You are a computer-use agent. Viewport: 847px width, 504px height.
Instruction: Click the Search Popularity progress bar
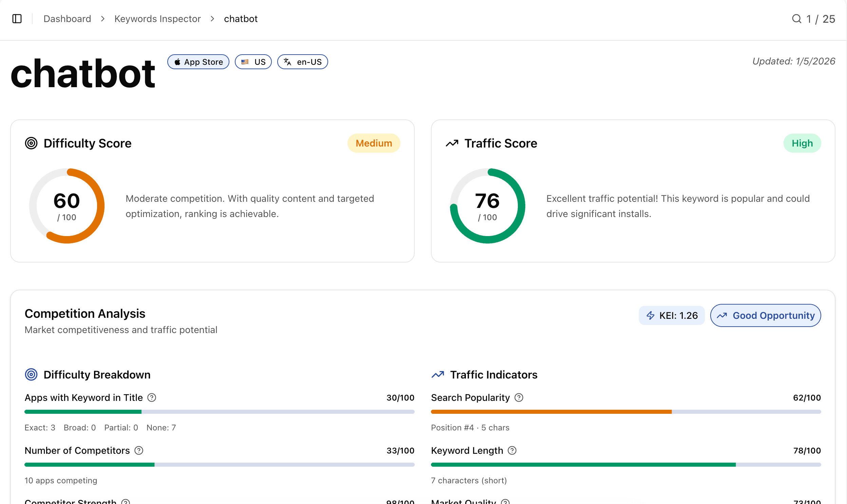click(x=625, y=412)
